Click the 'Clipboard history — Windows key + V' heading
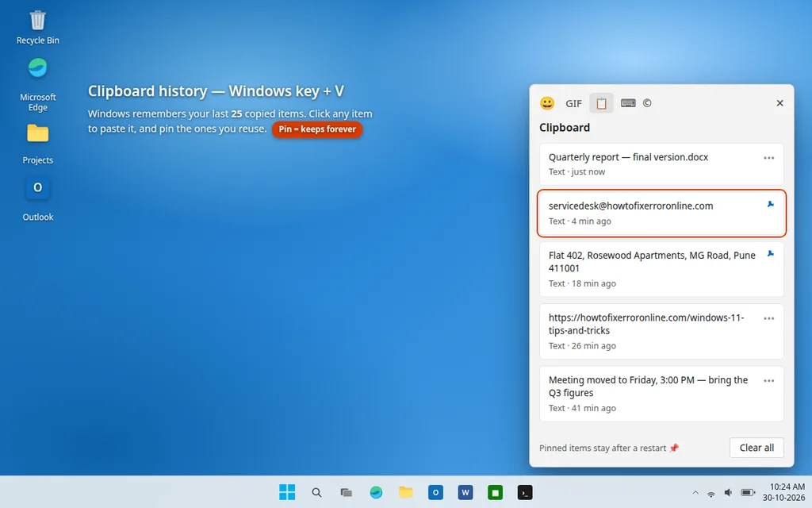The image size is (812, 508). [216, 91]
